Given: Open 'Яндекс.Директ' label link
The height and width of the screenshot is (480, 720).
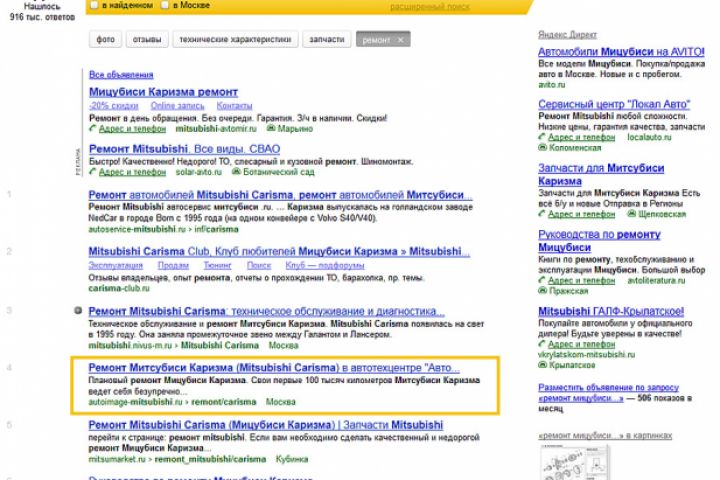Looking at the screenshot, I should [568, 34].
